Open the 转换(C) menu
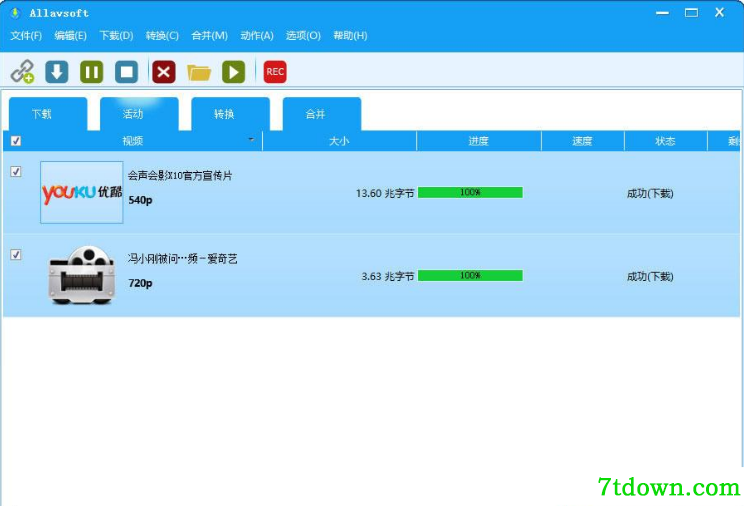The height and width of the screenshot is (506, 744). point(162,36)
